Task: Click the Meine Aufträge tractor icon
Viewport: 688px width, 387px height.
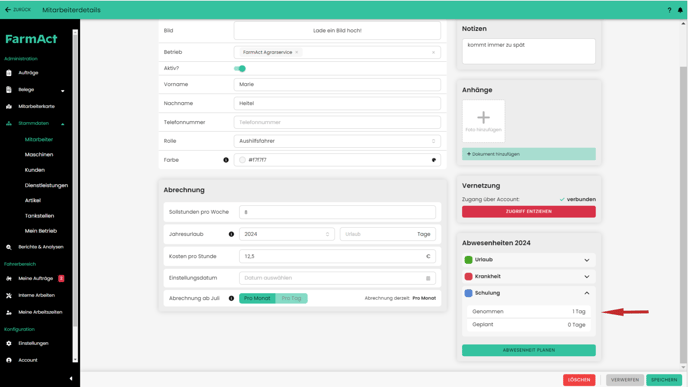Action: point(9,279)
